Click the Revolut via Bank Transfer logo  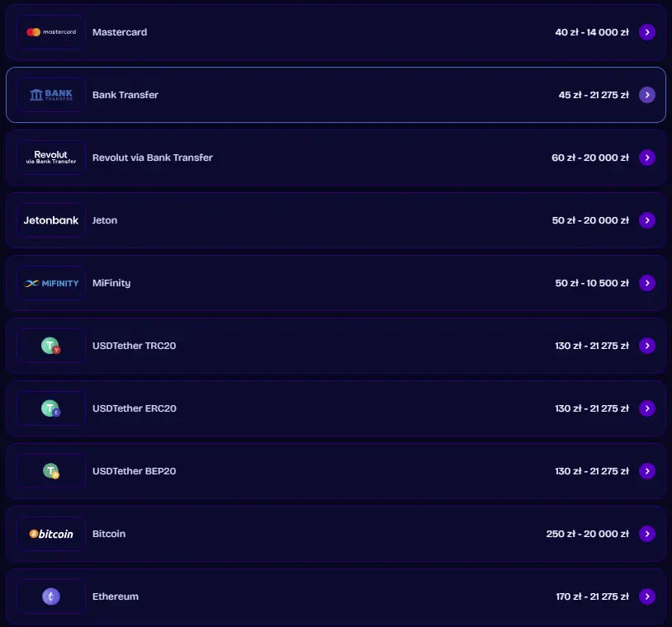tap(51, 158)
